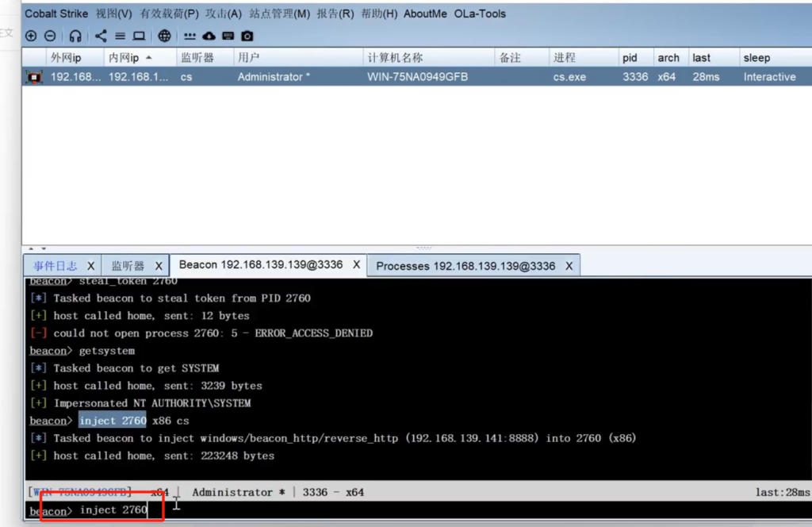Close the 事件日志 tab
The image size is (812, 527).
[x=90, y=266]
